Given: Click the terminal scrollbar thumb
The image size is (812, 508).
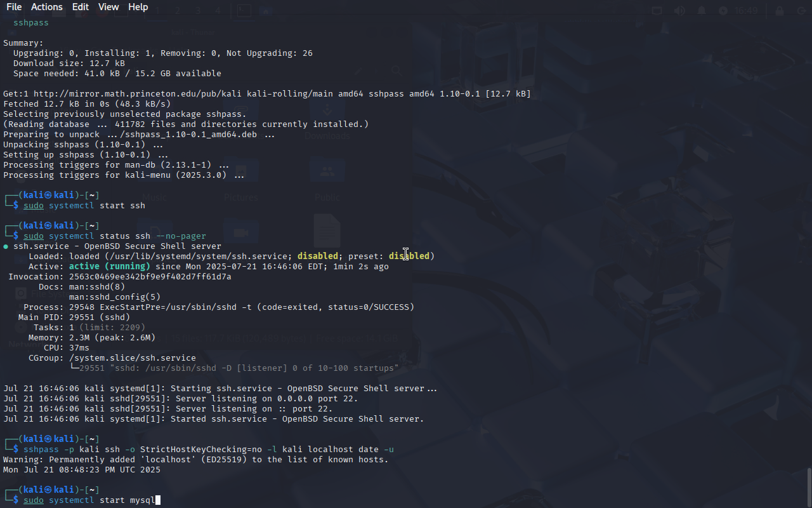Looking at the screenshot, I should [809, 488].
